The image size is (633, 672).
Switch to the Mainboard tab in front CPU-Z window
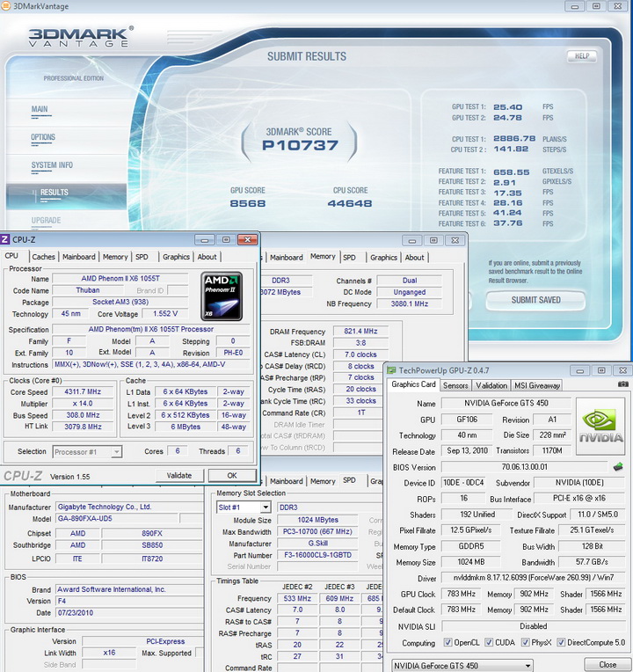(x=79, y=257)
